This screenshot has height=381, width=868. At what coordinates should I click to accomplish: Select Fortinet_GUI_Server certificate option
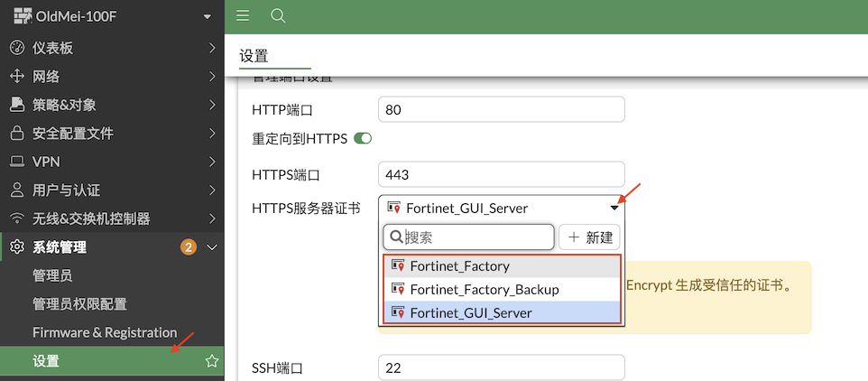[x=502, y=312]
